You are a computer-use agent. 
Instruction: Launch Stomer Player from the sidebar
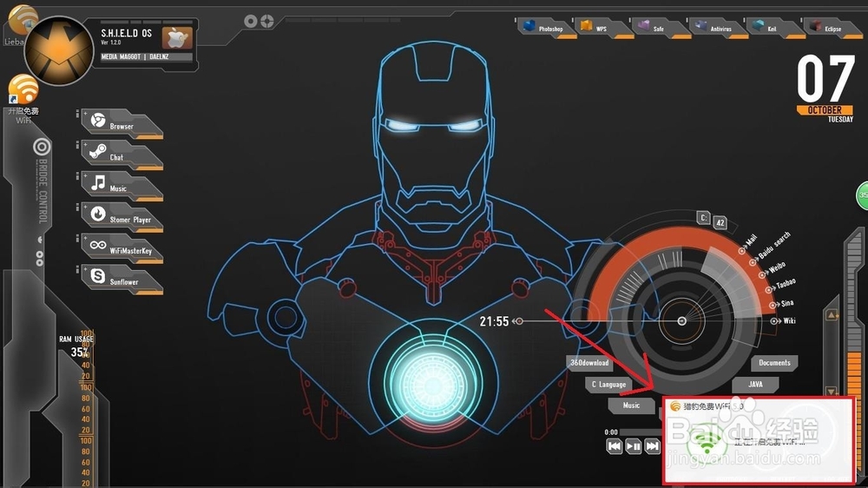[122, 216]
